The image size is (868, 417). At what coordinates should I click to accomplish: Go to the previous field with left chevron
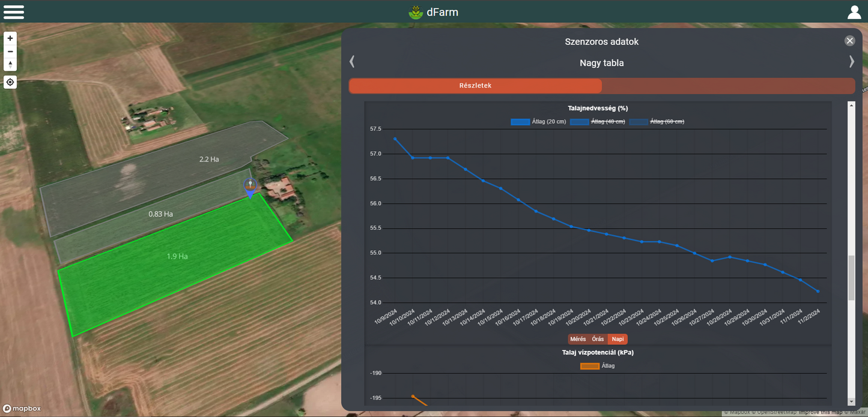tap(353, 62)
